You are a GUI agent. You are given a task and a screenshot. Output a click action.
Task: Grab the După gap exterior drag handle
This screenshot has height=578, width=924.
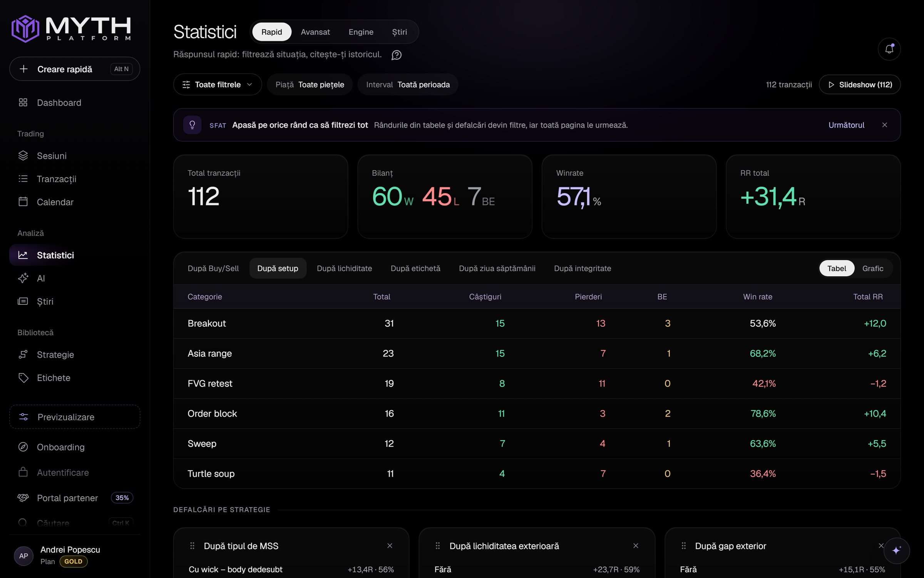pos(684,546)
